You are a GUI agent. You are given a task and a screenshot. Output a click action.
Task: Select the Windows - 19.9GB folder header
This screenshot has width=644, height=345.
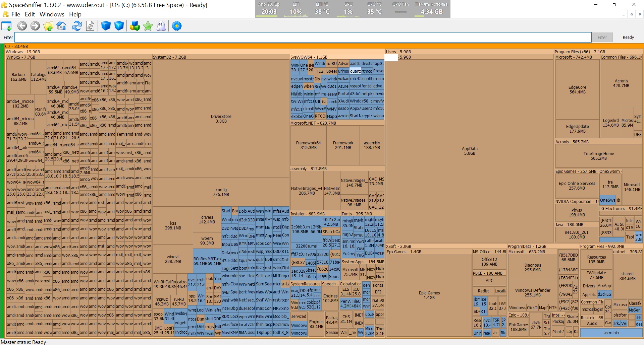[x=195, y=52]
